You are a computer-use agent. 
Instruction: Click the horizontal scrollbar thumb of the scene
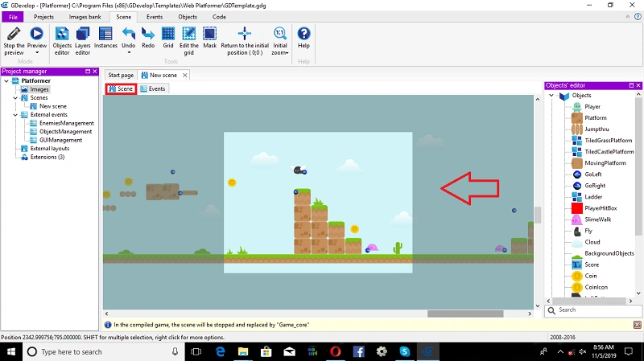[x=465, y=314]
